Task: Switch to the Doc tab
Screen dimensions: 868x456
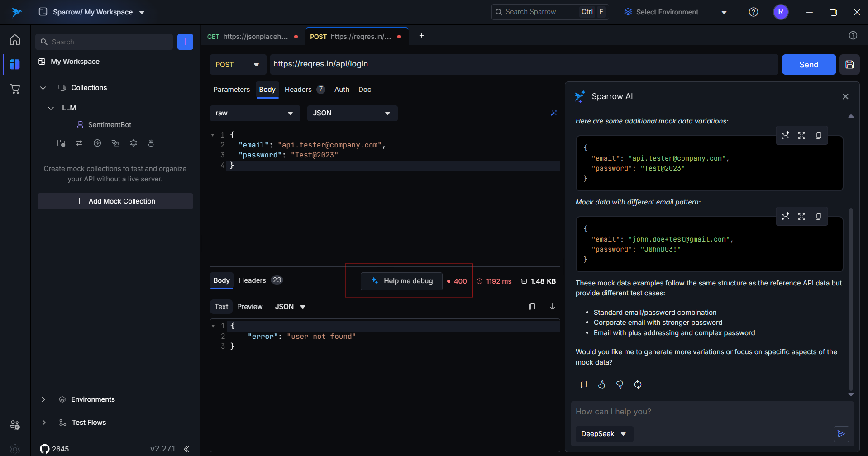Action: pos(365,90)
